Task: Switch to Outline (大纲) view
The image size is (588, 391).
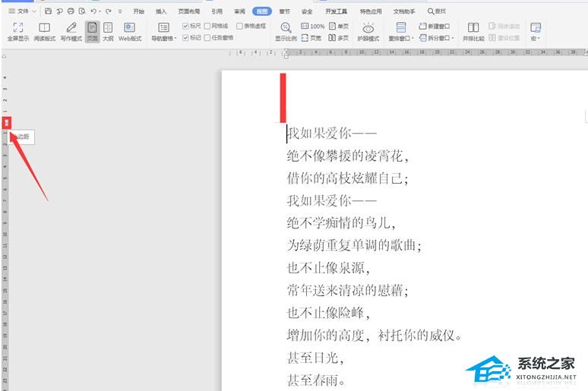Action: point(108,31)
